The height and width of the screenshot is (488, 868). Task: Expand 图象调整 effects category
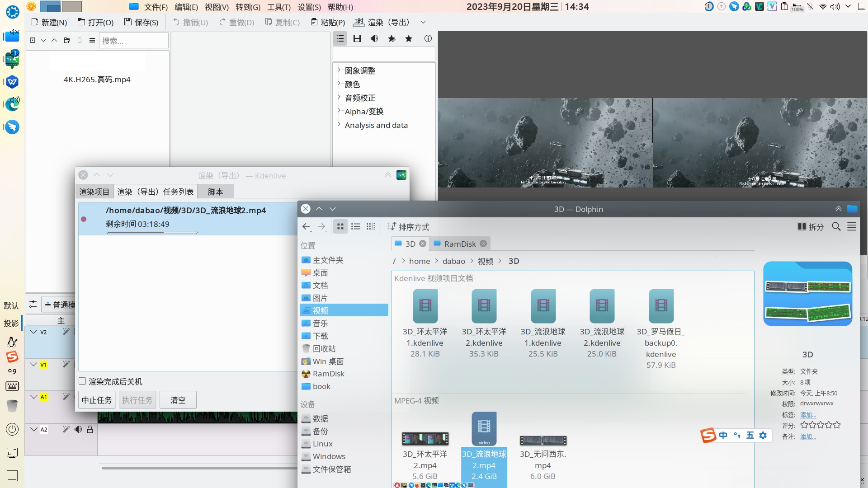(x=339, y=70)
